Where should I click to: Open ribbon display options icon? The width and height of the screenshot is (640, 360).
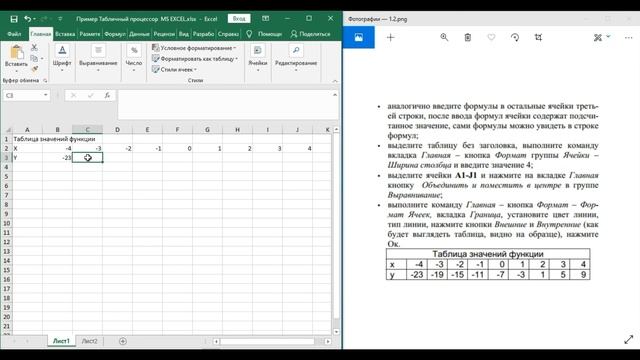click(x=266, y=19)
